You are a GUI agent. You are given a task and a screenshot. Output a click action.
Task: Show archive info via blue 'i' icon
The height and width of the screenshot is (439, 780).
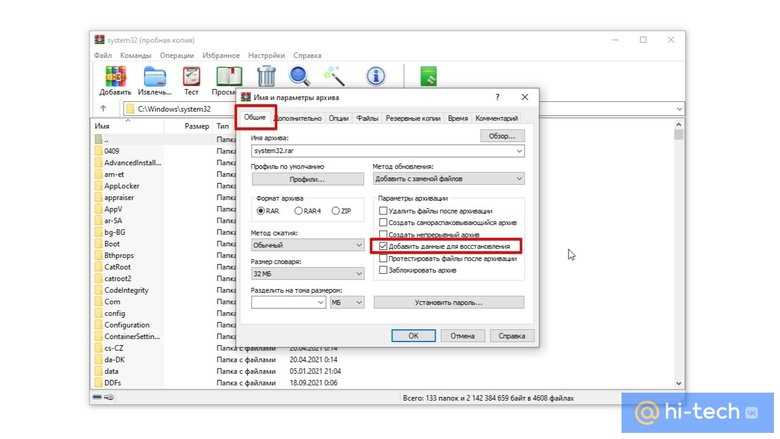tap(376, 76)
